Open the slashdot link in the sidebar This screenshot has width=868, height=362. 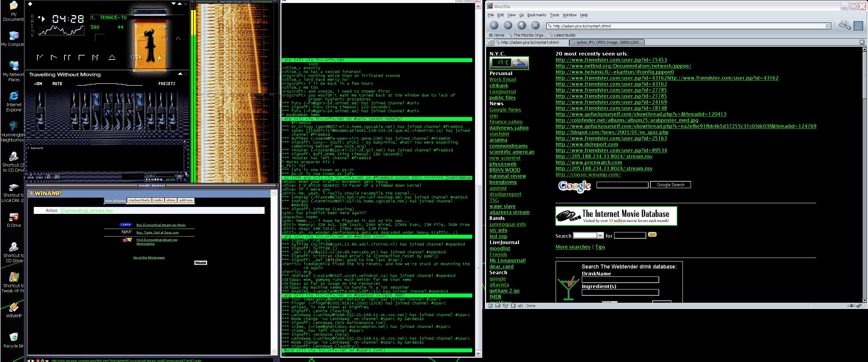[x=499, y=134]
